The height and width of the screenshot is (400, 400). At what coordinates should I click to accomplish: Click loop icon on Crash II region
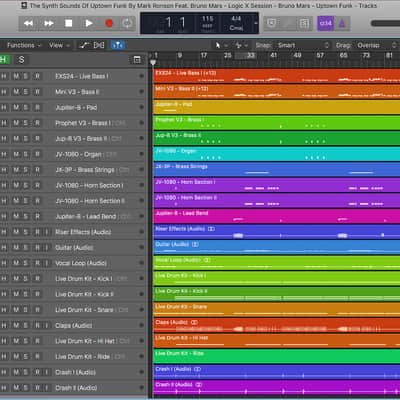click(x=199, y=385)
